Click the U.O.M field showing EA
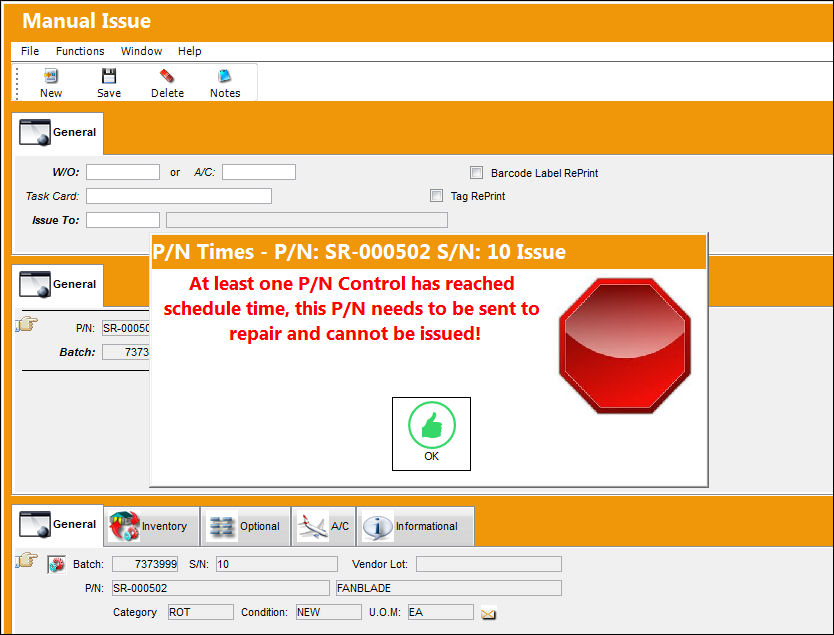This screenshot has width=834, height=635. (441, 612)
